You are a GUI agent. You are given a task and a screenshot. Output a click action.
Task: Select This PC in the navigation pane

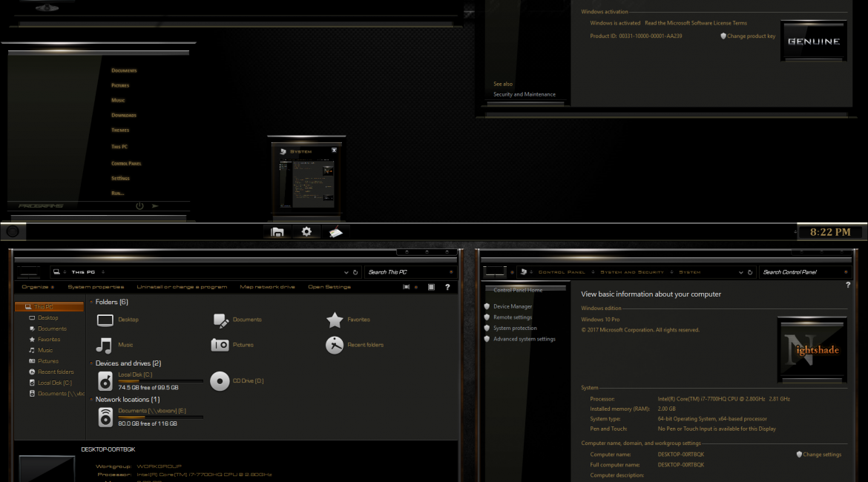pos(49,306)
